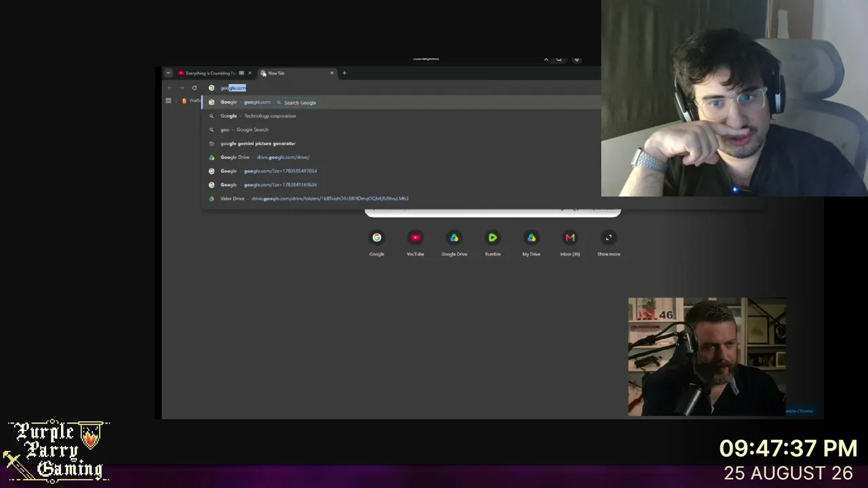Image resolution: width=868 pixels, height=488 pixels.
Task: Open the tab search dropdown arrow
Action: click(x=168, y=73)
